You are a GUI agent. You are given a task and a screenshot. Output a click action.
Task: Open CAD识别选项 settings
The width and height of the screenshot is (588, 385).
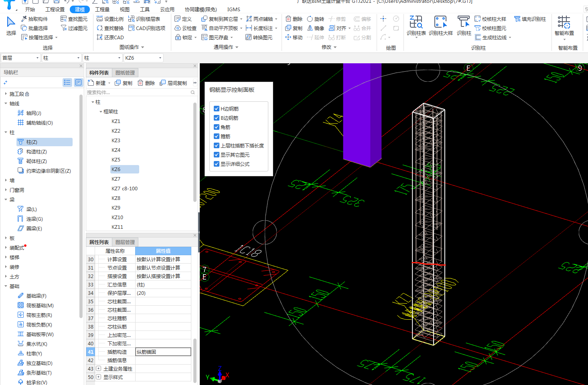[147, 28]
